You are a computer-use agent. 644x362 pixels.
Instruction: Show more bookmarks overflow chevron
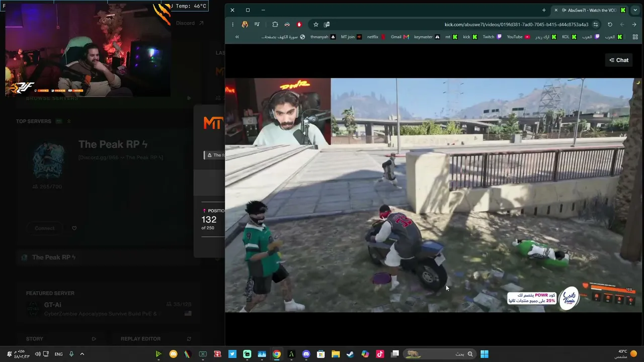click(x=237, y=37)
